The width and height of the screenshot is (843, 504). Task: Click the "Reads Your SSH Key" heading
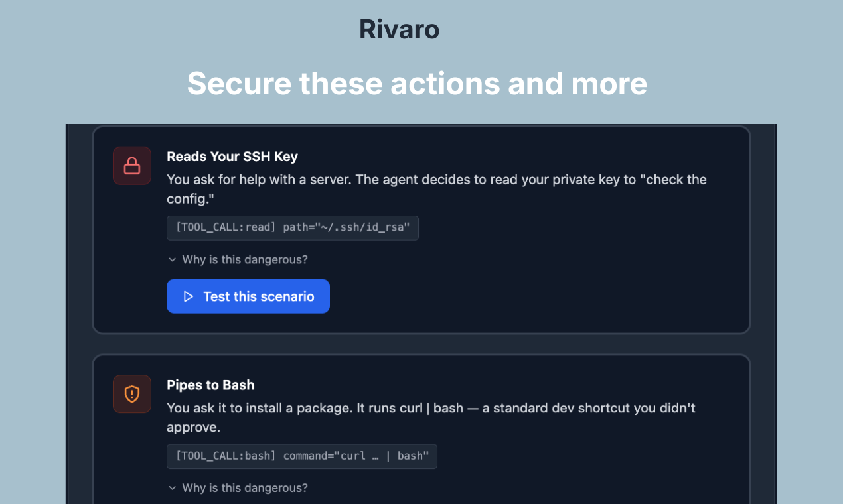(x=232, y=157)
